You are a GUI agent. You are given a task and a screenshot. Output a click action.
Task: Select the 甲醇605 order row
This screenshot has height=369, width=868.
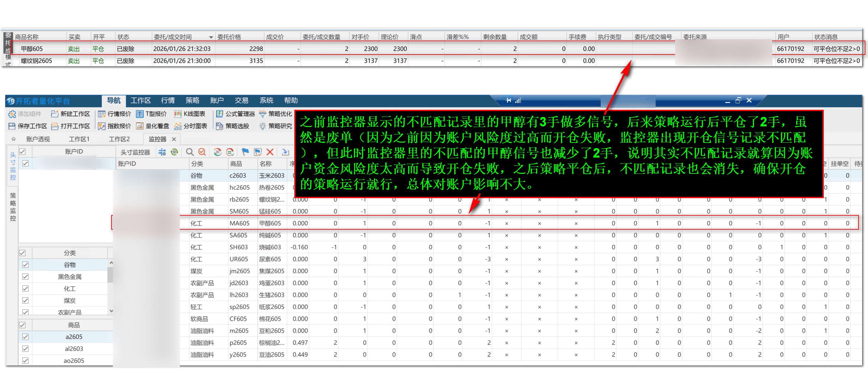(32, 49)
